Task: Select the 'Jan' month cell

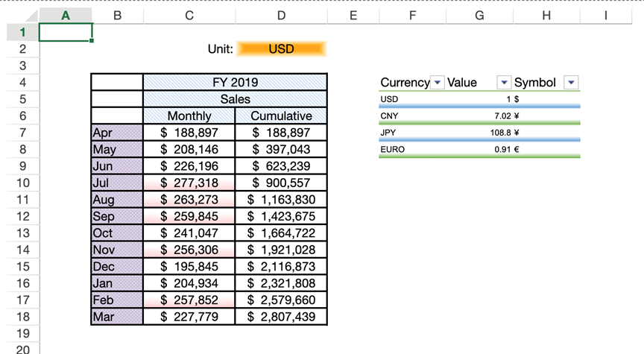Action: pos(117,283)
